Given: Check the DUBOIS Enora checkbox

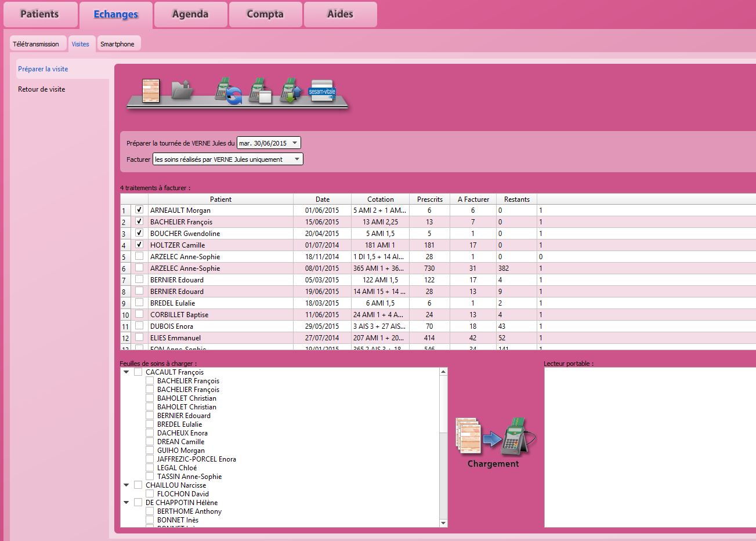Looking at the screenshot, I should (139, 326).
